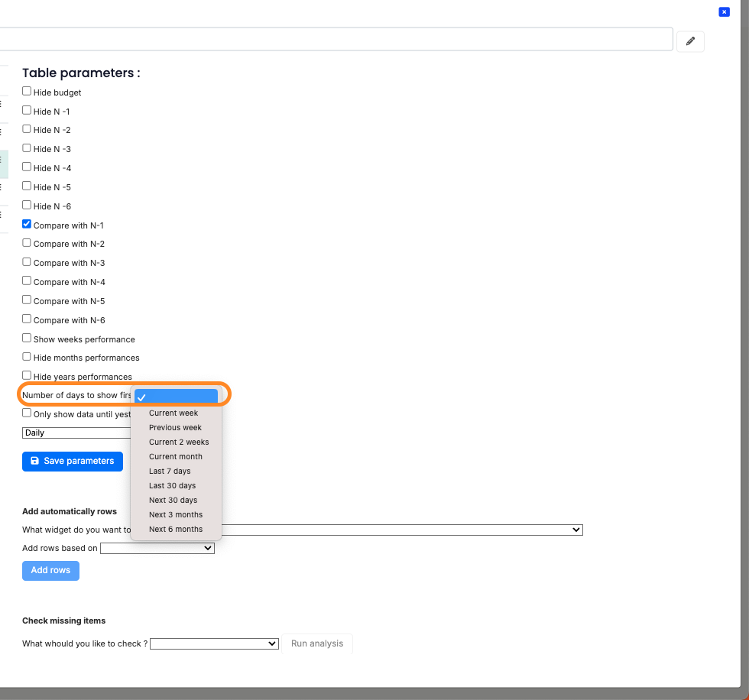Image resolution: width=749 pixels, height=700 pixels.
Task: Select Current week from dropdown list
Action: coord(173,413)
